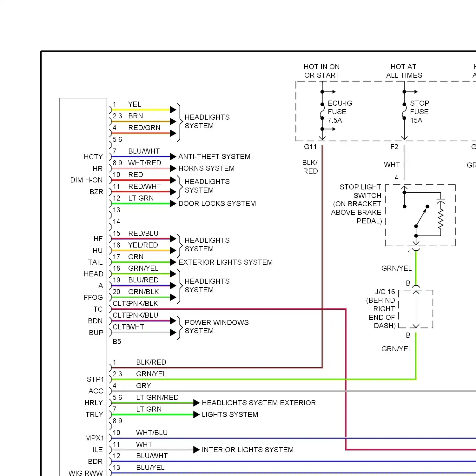Click the "INTERIOR LIGHTS SYSTEM" label
The height and width of the screenshot is (476, 476).
pyautogui.click(x=248, y=450)
